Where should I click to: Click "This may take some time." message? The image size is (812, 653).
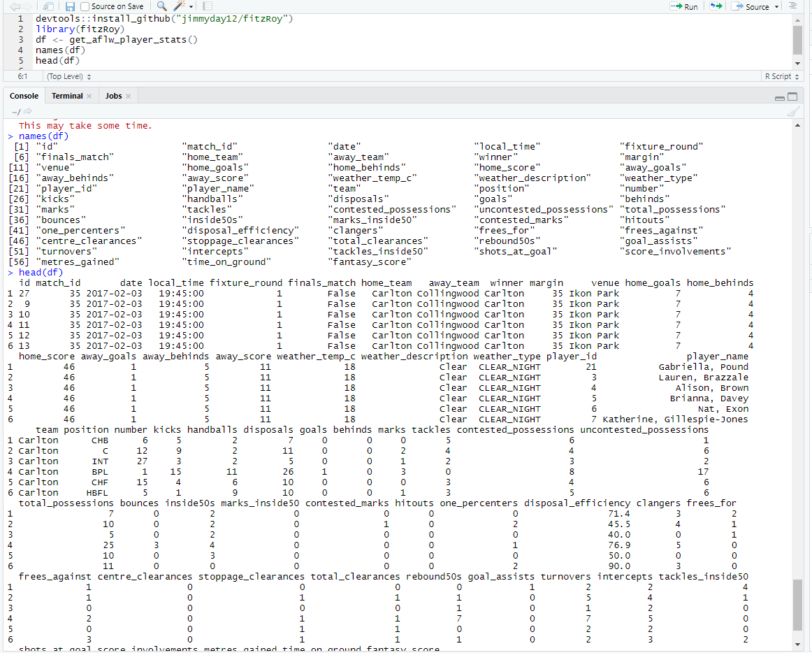point(85,125)
